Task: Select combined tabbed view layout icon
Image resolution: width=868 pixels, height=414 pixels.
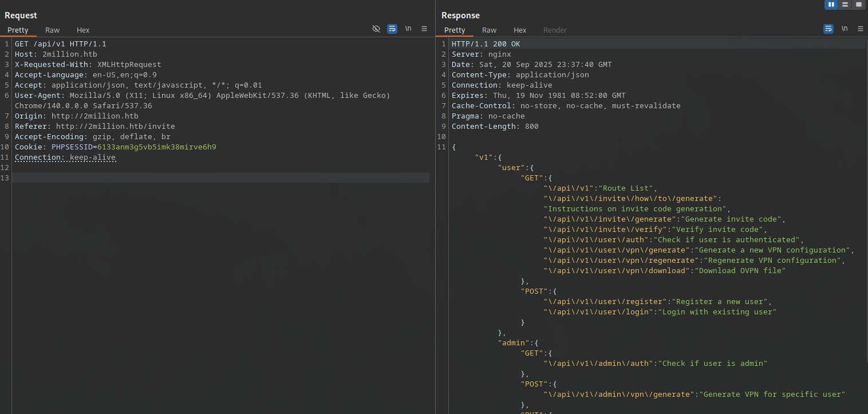Action: click(858, 5)
